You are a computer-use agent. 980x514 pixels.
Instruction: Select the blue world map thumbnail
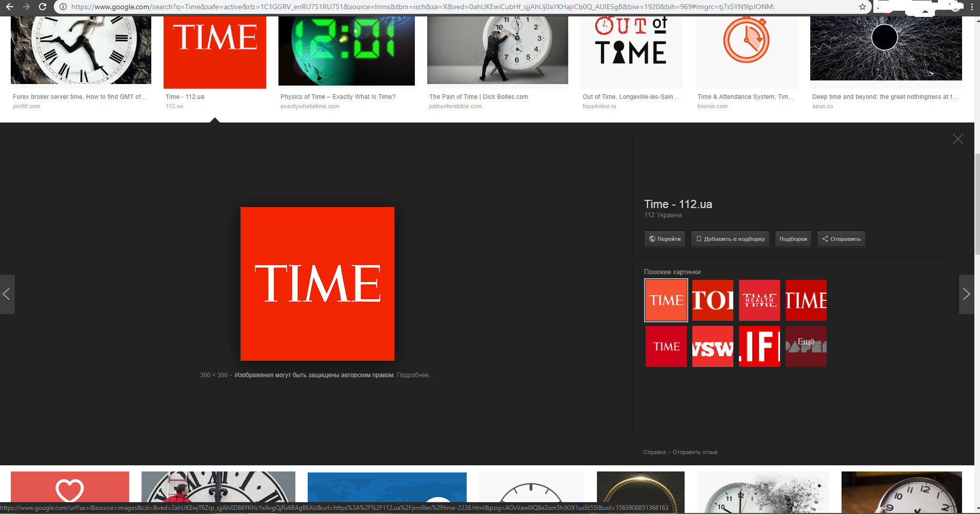click(x=387, y=487)
